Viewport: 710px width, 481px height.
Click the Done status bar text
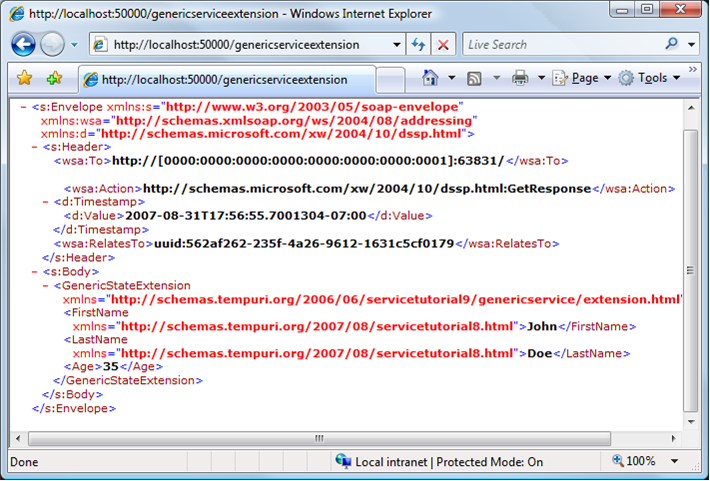coord(24,462)
